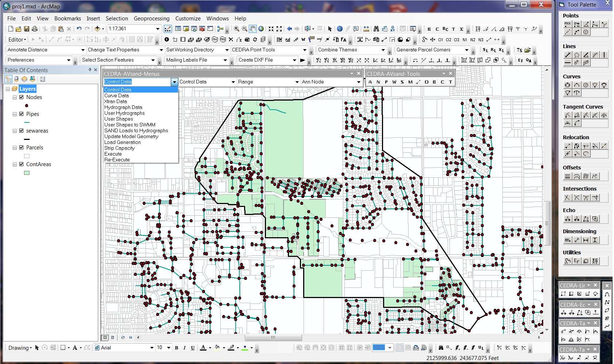The image size is (614, 364).
Task: Click List By Drawing Order icon
Action: (x=8, y=79)
